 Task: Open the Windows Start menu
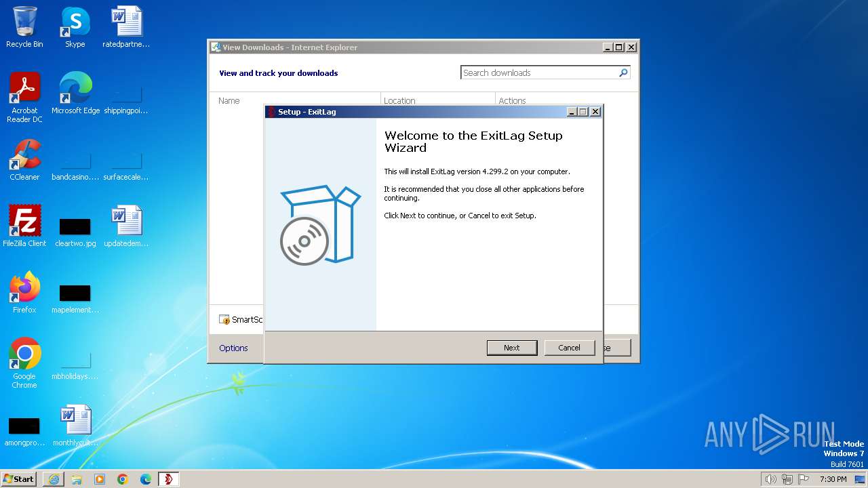[19, 479]
